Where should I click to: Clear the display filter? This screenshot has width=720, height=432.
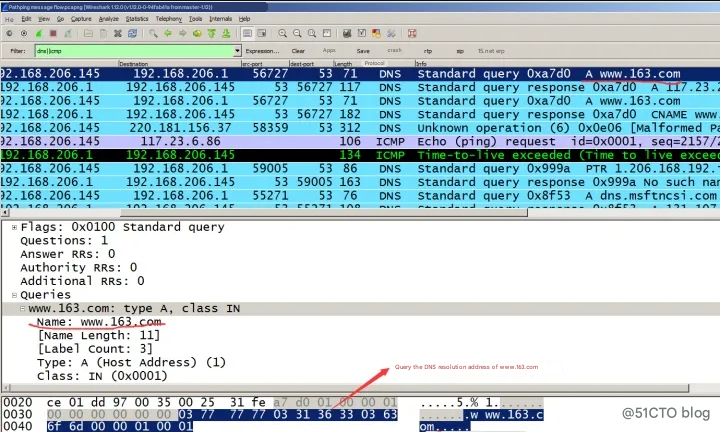tap(298, 51)
